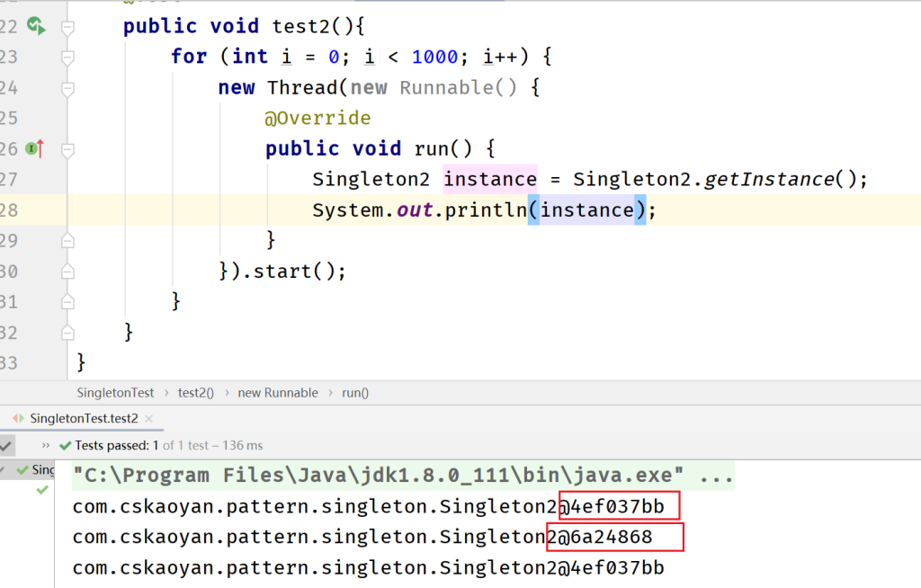Click the @Override annotation on line 25
921x588 pixels.
[317, 118]
